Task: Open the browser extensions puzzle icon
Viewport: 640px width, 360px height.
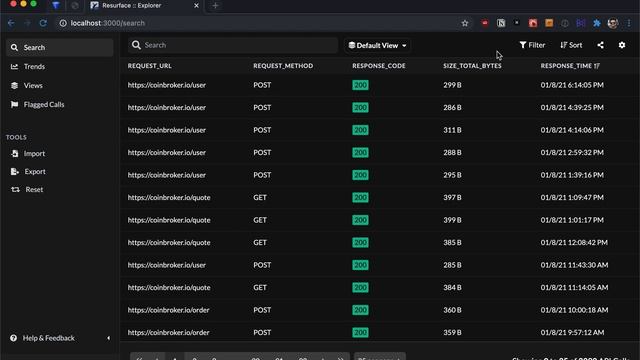Action: 597,23
